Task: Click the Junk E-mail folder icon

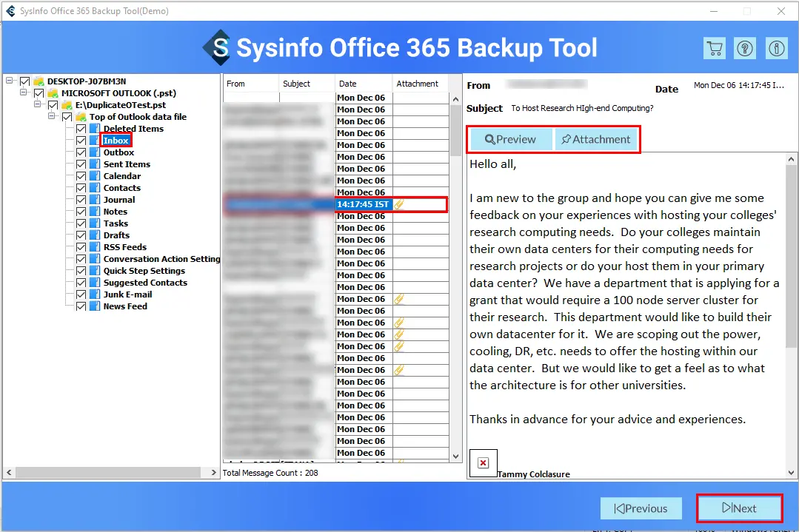Action: (x=95, y=294)
